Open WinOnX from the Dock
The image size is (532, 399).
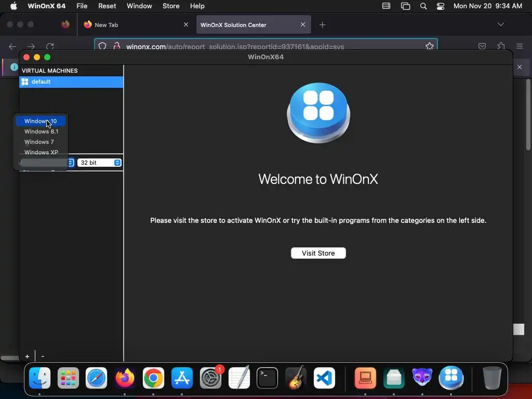point(451,378)
